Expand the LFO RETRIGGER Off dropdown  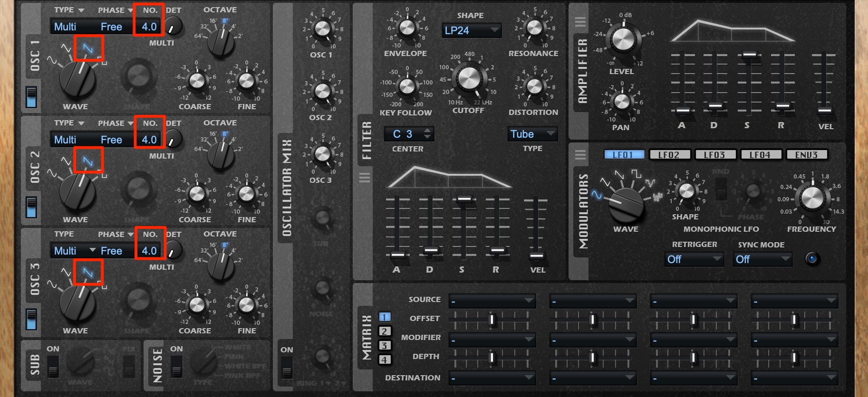coord(694,259)
